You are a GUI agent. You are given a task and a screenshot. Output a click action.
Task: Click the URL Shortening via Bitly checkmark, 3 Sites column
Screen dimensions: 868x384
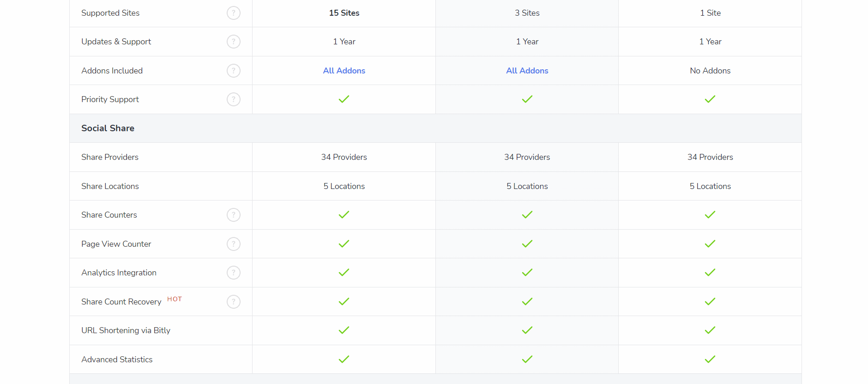pyautogui.click(x=527, y=330)
